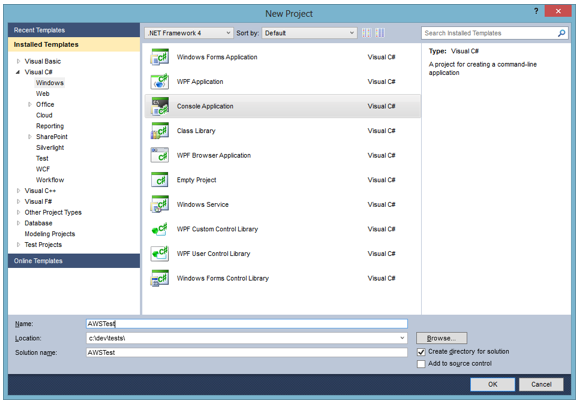Expand the Database tree node
Viewport: 580px width, 406px height.
click(18, 223)
